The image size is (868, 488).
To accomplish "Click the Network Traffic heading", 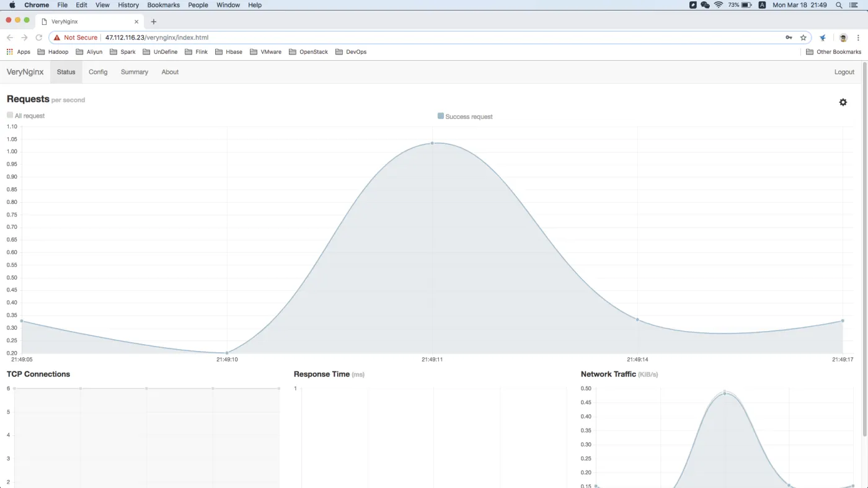I will pyautogui.click(x=608, y=374).
